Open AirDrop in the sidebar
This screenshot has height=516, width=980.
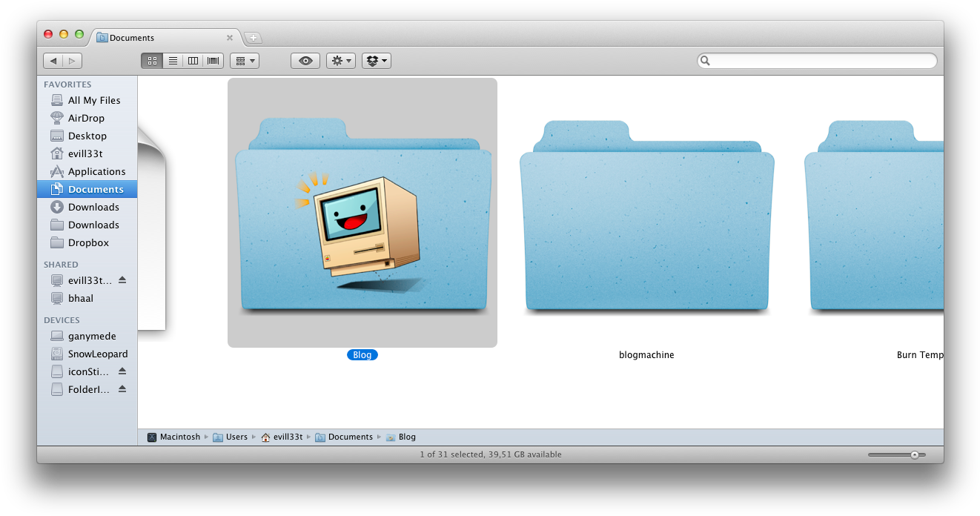[x=87, y=118]
